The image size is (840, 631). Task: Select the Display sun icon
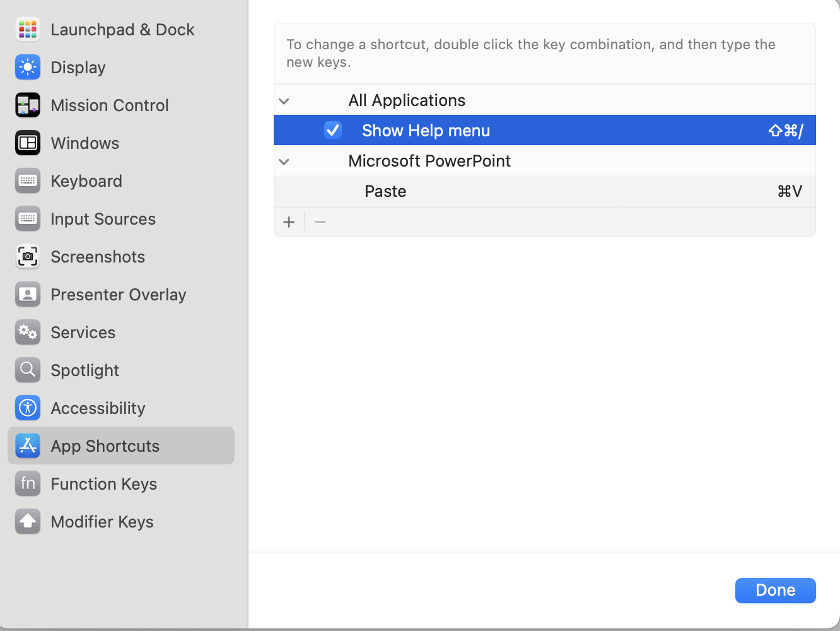[28, 68]
